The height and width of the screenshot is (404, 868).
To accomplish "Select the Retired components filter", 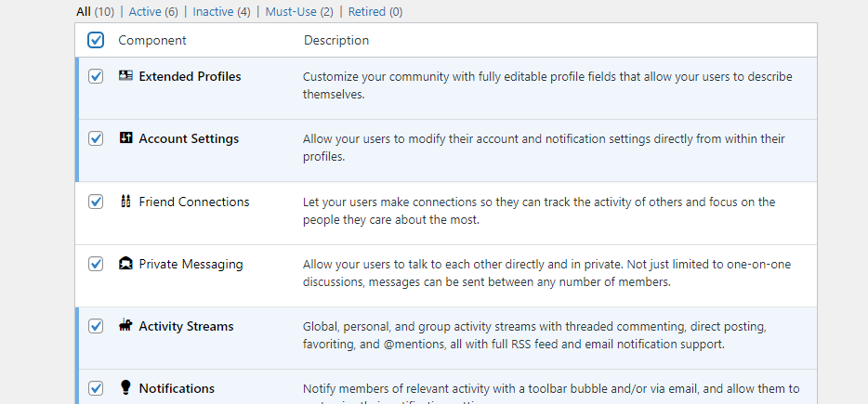I will click(366, 12).
